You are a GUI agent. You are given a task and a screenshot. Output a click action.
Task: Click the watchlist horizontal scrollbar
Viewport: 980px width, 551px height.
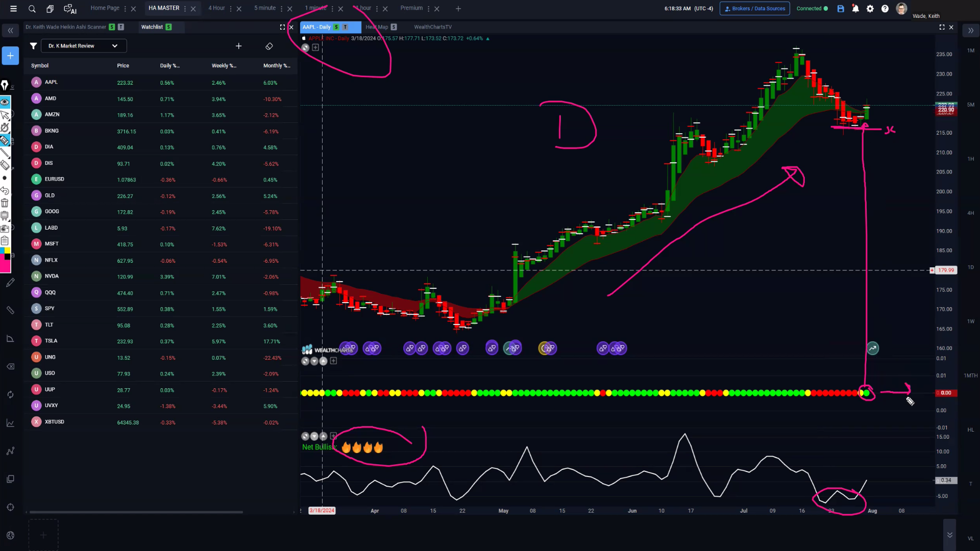pos(136,512)
